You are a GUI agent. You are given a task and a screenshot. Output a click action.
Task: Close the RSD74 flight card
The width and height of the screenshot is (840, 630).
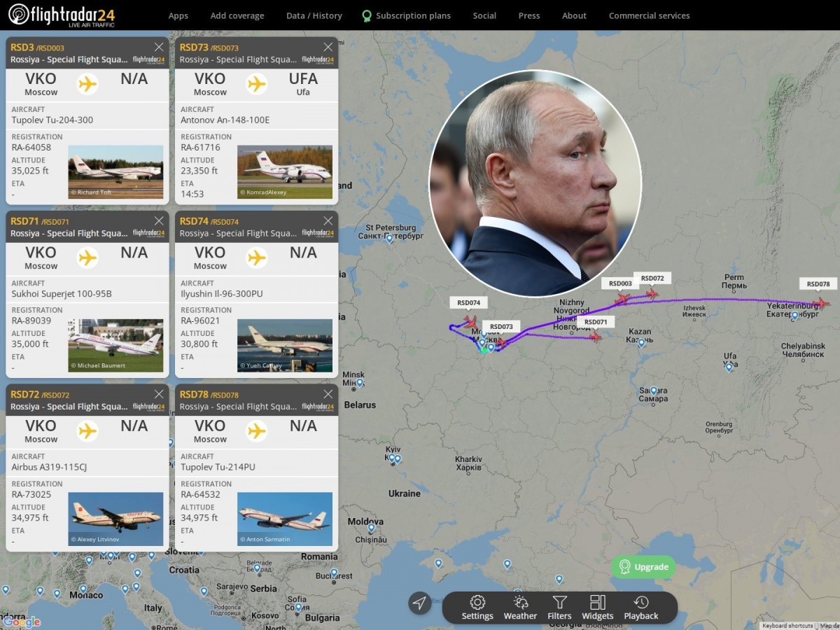point(328,220)
